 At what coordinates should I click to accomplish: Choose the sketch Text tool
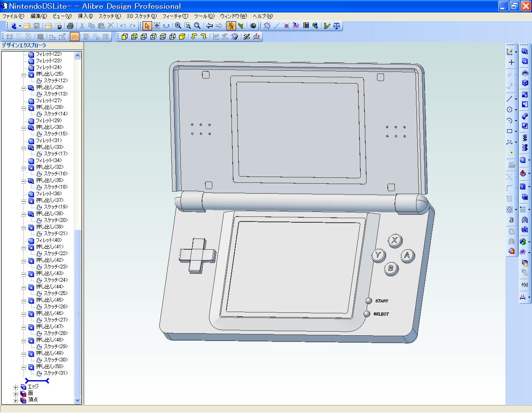tap(511, 220)
